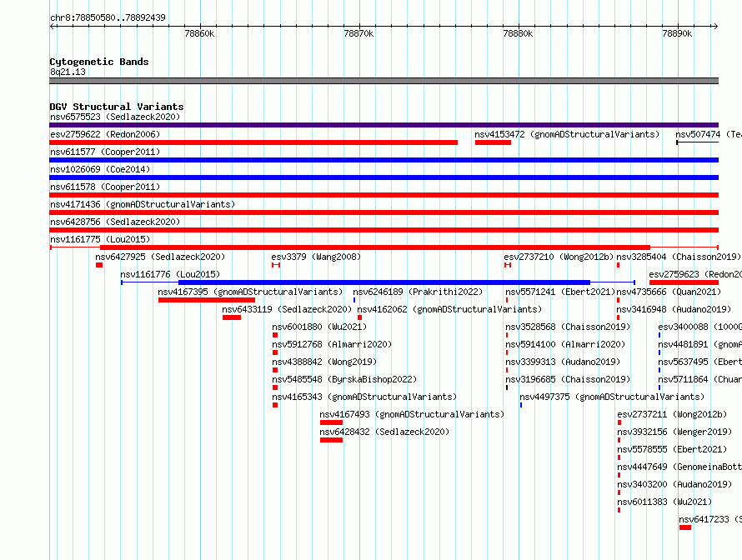Image resolution: width=742 pixels, height=560 pixels.
Task: Click the nsv5571241 (Ebert2021) label
Action: click(559, 292)
